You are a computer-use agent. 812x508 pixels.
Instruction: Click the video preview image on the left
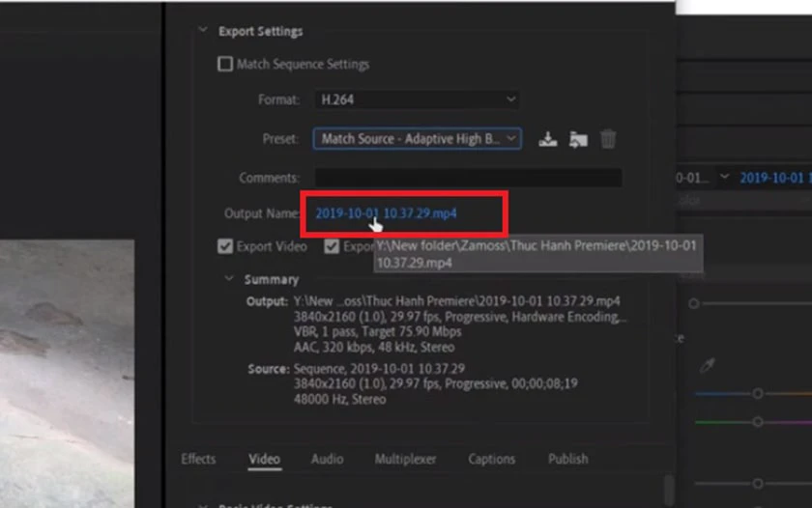pyautogui.click(x=67, y=374)
